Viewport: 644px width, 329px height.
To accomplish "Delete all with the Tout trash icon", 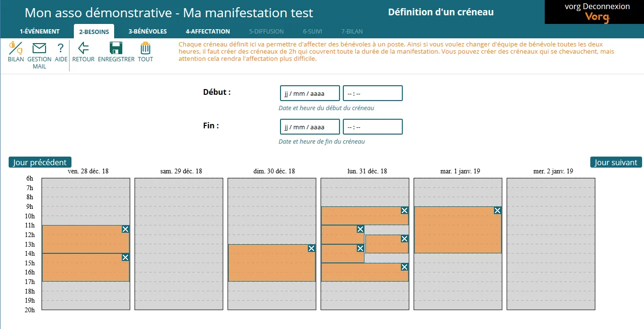I will pos(145,48).
